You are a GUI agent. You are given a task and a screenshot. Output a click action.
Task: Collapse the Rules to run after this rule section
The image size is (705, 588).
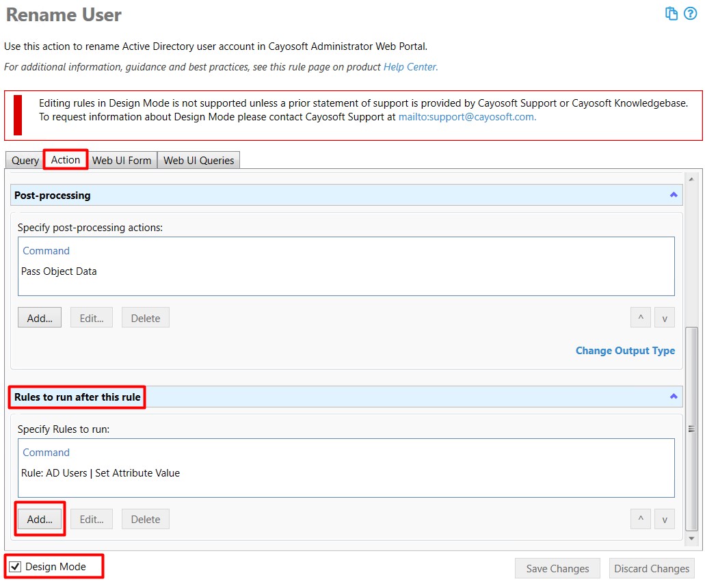click(x=674, y=396)
